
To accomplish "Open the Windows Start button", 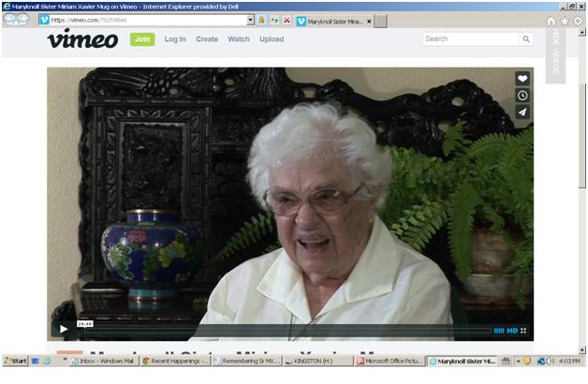I will tap(15, 362).
